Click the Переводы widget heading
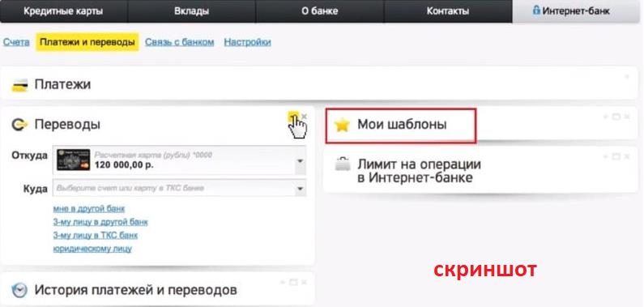 pyautogui.click(x=67, y=125)
